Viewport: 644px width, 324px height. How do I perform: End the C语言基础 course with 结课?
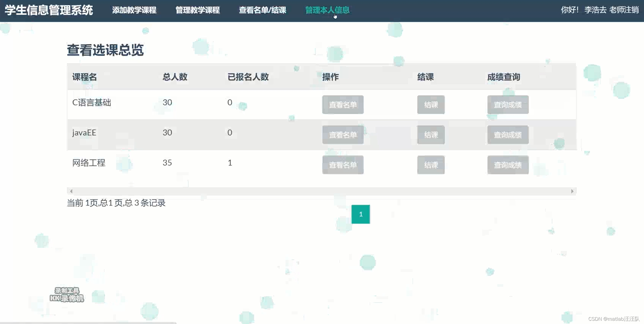pos(431,105)
